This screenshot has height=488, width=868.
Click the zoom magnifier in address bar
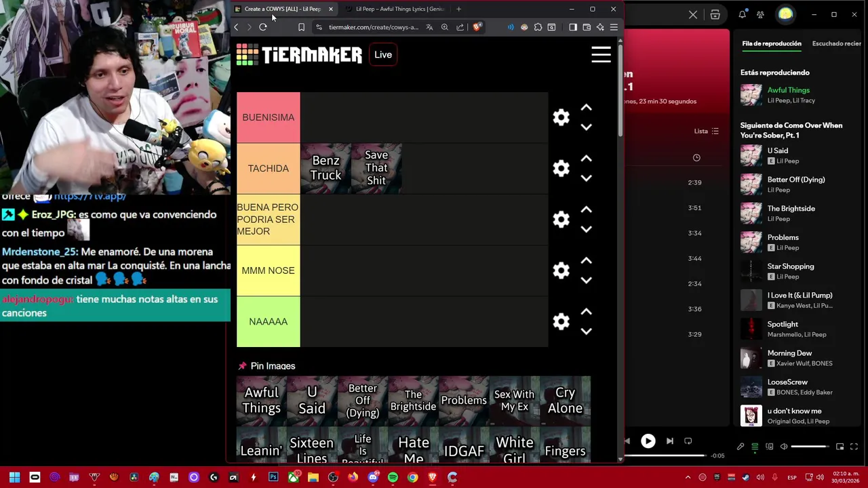[445, 27]
